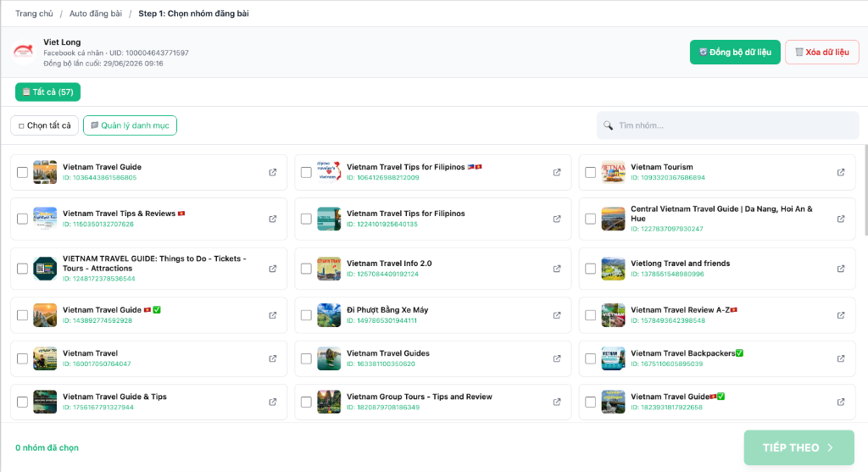This screenshot has height=472, width=868.
Task: Tick the Vietnam Travel Info 2.0 checkbox
Action: [x=306, y=269]
